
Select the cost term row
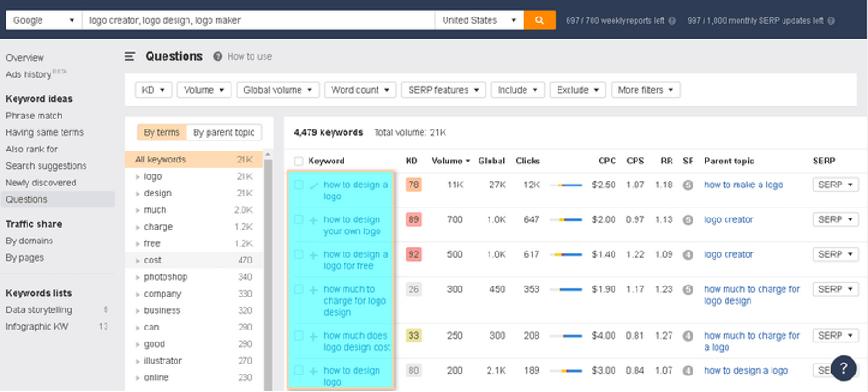click(x=194, y=261)
